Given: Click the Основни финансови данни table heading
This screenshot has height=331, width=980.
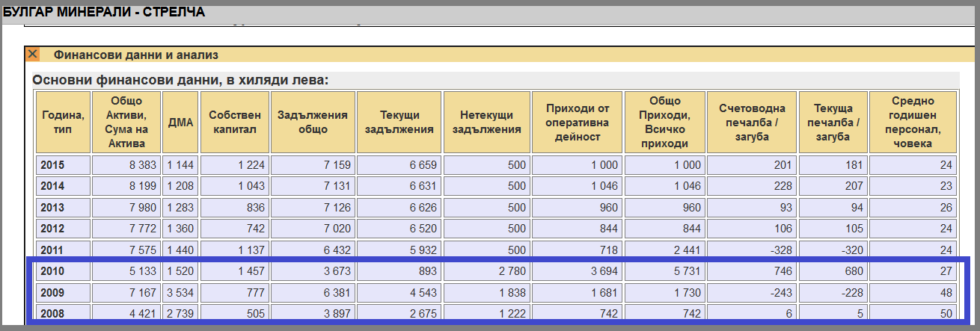Looking at the screenshot, I should tap(180, 81).
